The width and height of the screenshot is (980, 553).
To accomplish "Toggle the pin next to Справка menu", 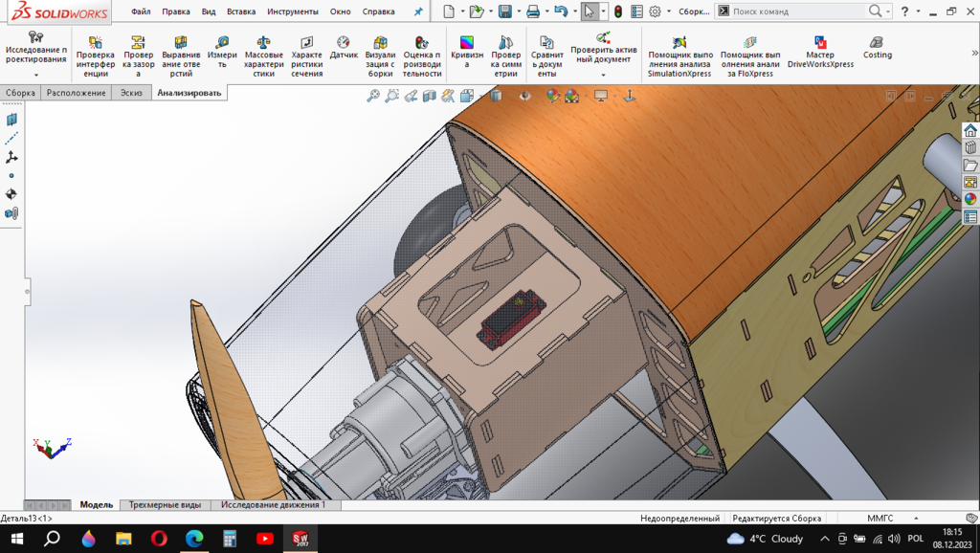I will pyautogui.click(x=417, y=11).
